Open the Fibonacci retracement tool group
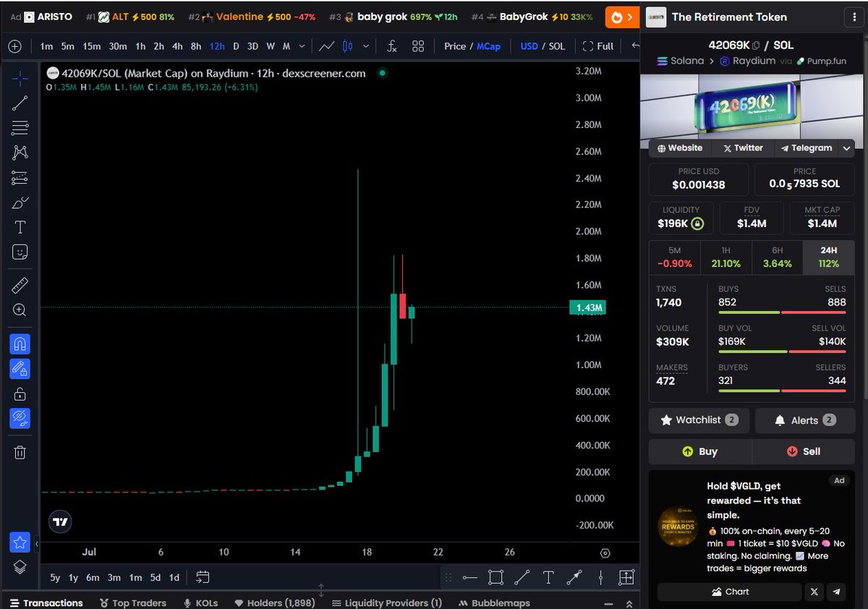The height and width of the screenshot is (609, 868). [20, 128]
